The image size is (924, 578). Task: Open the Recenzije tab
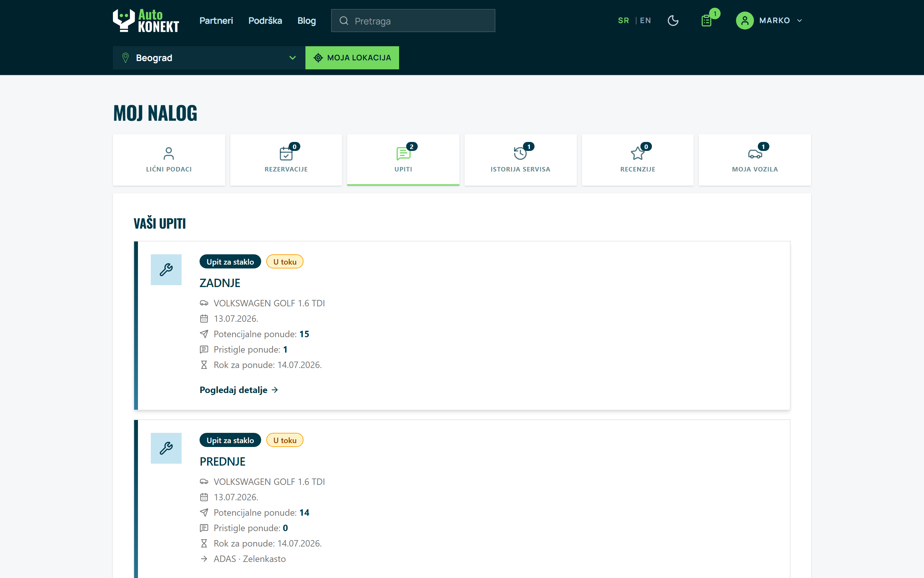coord(637,160)
